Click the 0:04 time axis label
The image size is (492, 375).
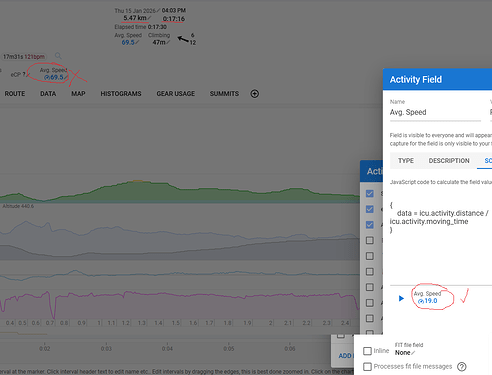point(167,349)
